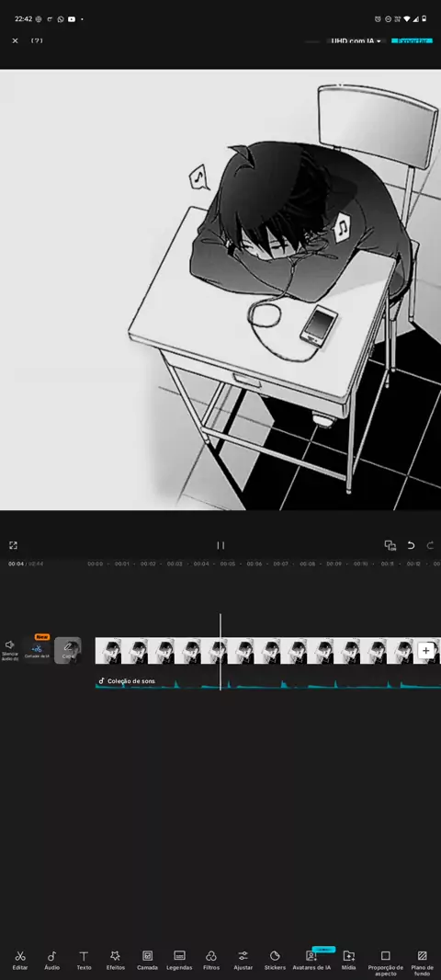This screenshot has height=980, width=441.
Task: Open the YouTube notification in status bar
Action: point(72,19)
